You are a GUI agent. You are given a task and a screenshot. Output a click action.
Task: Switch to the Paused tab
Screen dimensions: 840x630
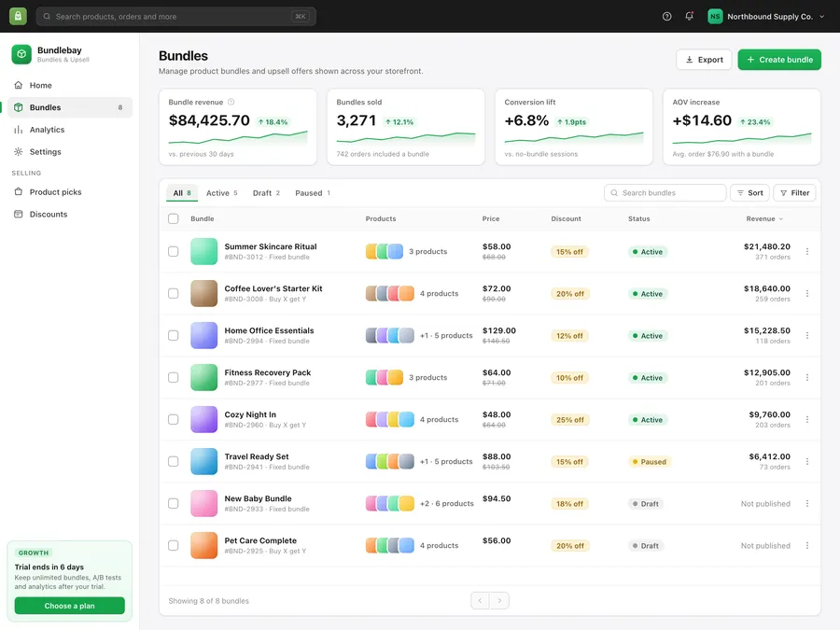(313, 193)
